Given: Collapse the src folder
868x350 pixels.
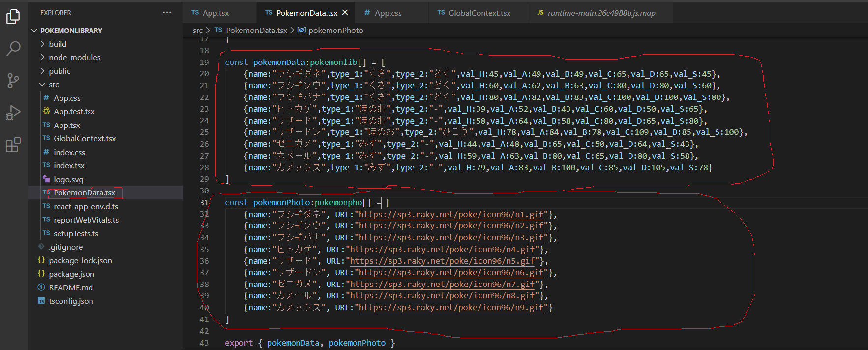Looking at the screenshot, I should 105,85.
